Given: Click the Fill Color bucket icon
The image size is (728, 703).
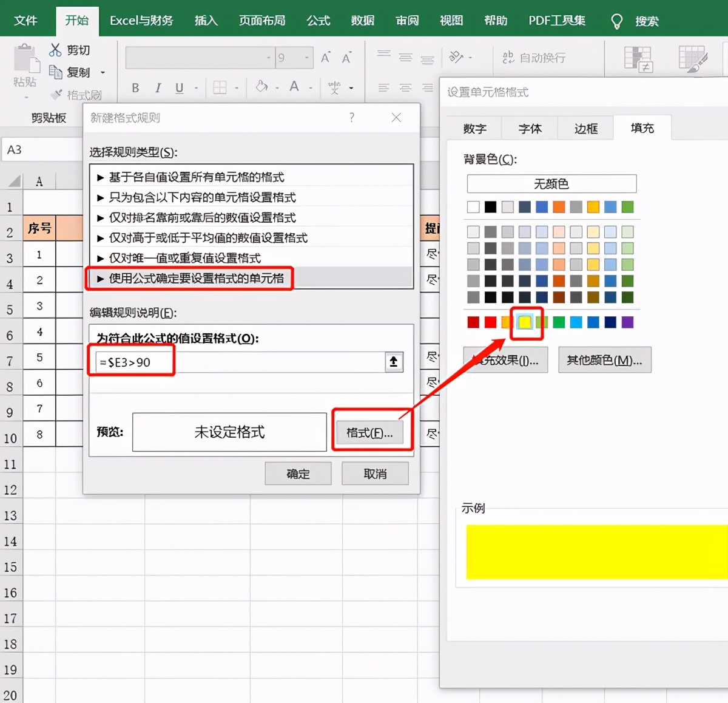Looking at the screenshot, I should 261,87.
